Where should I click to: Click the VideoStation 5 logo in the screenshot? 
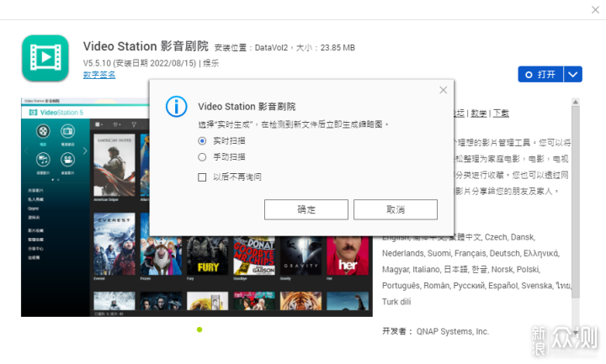[56, 113]
